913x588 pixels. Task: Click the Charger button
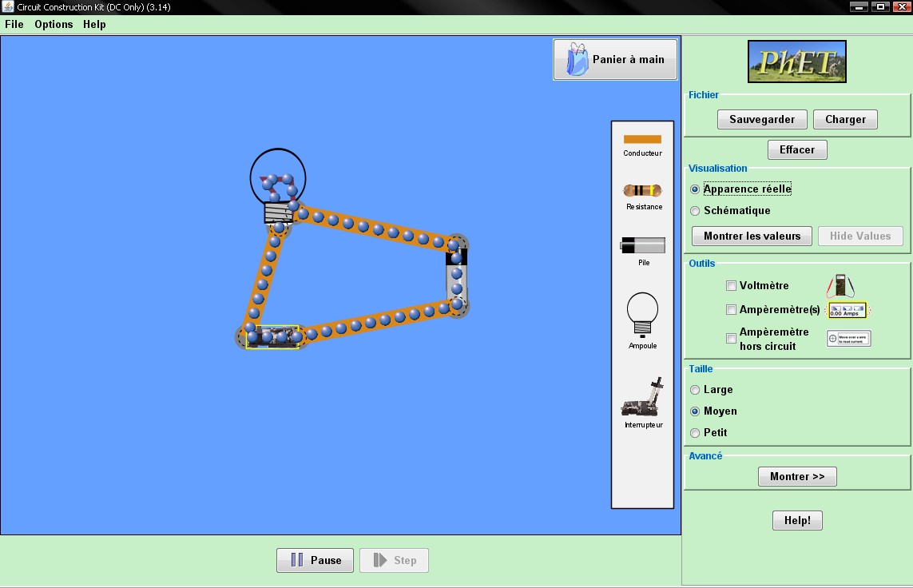point(845,119)
